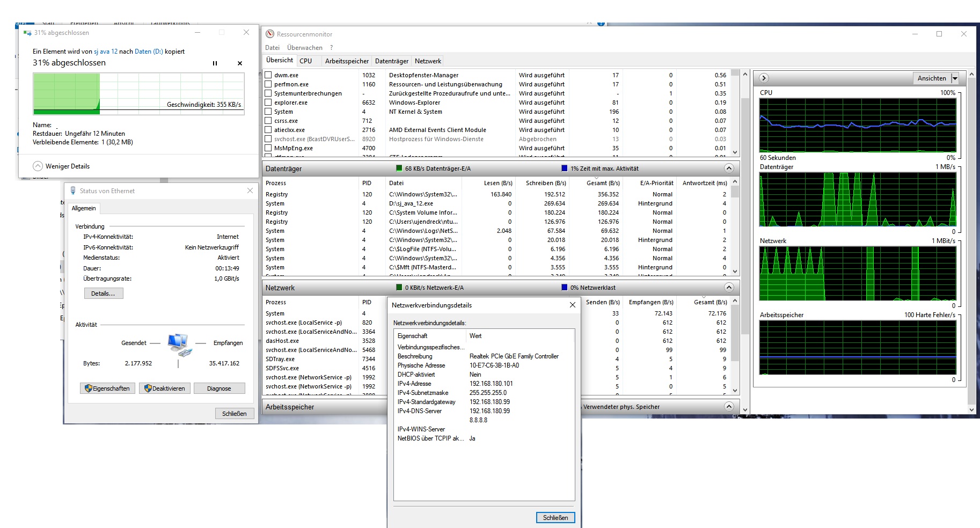The width and height of the screenshot is (980, 528).
Task: Click the green copy speed progress graph
Action: pyautogui.click(x=138, y=94)
